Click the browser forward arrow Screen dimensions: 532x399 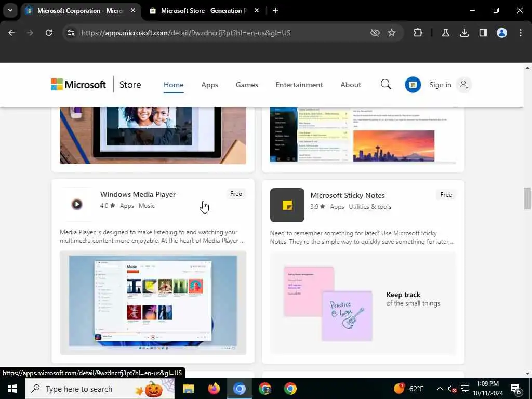click(x=30, y=33)
